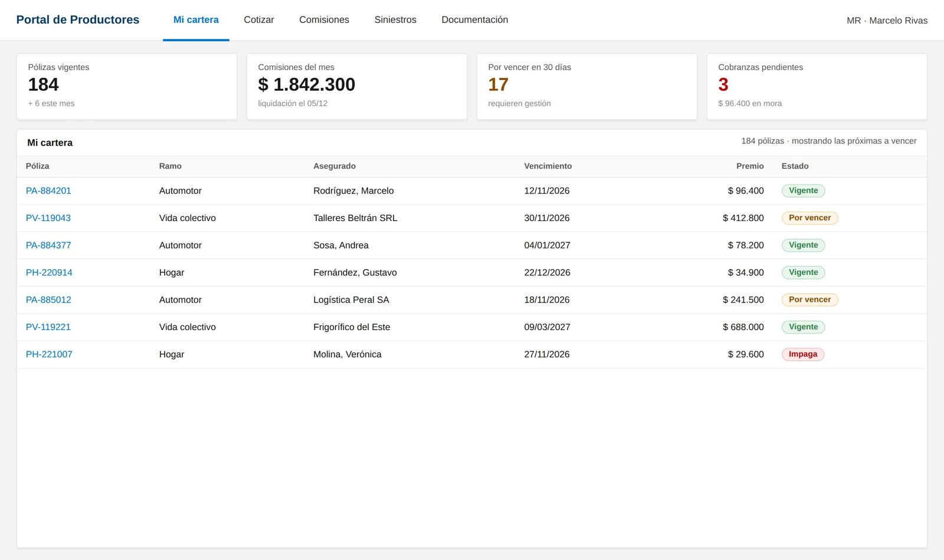The image size is (944, 560).
Task: Click Vida colectivo in the PV-119043 row
Action: [188, 218]
